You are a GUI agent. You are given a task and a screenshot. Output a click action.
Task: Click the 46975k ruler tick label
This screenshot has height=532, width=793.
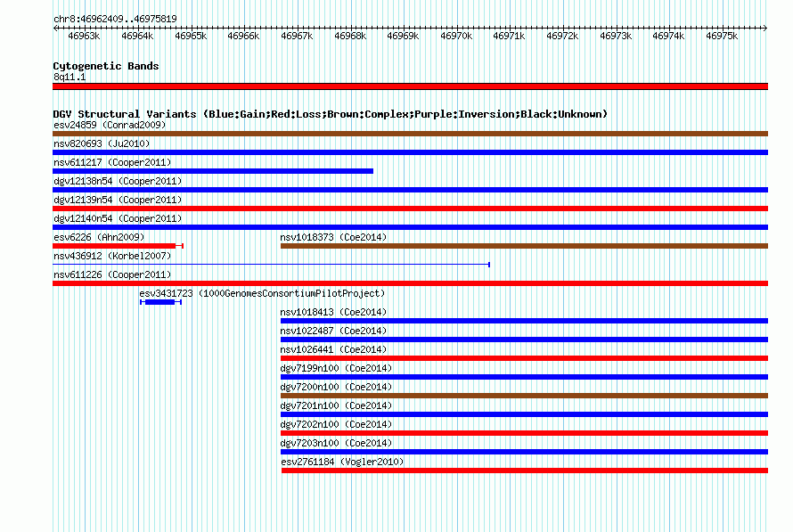[x=722, y=36]
